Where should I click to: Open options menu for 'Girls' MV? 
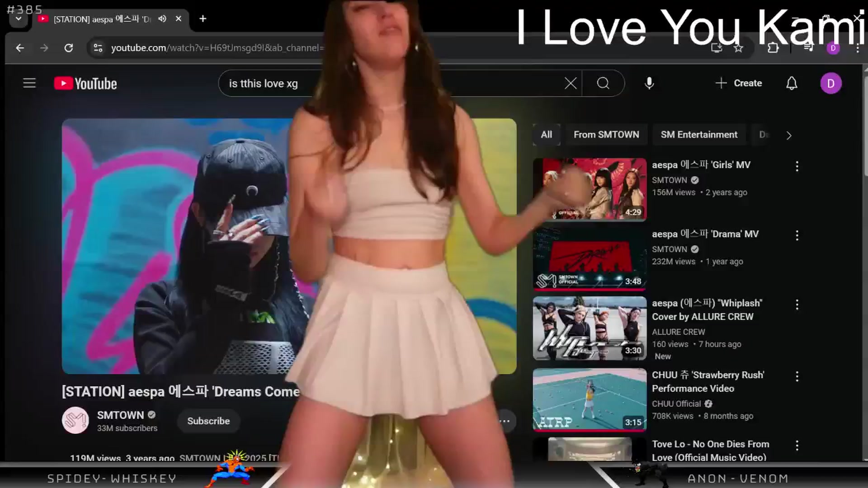[797, 166]
